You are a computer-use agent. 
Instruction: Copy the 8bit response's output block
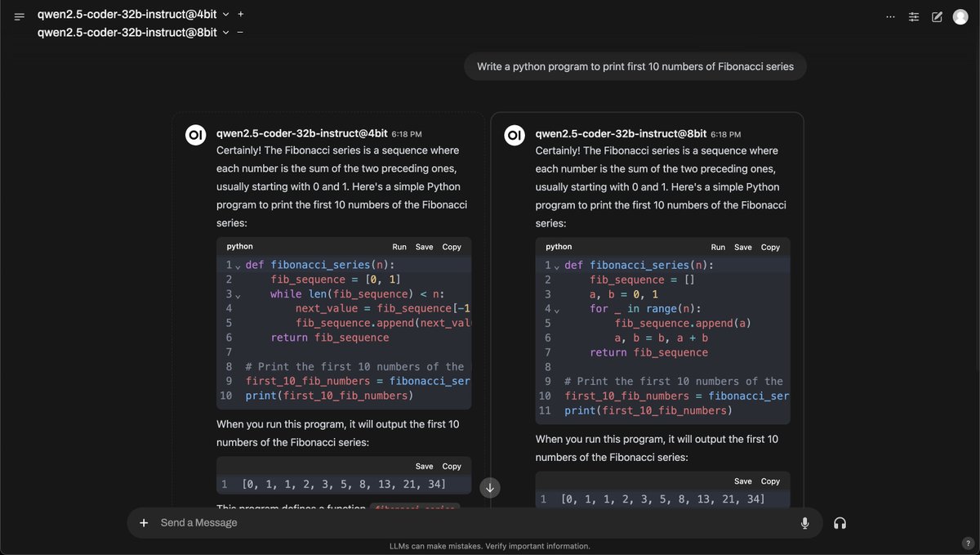[x=770, y=481]
